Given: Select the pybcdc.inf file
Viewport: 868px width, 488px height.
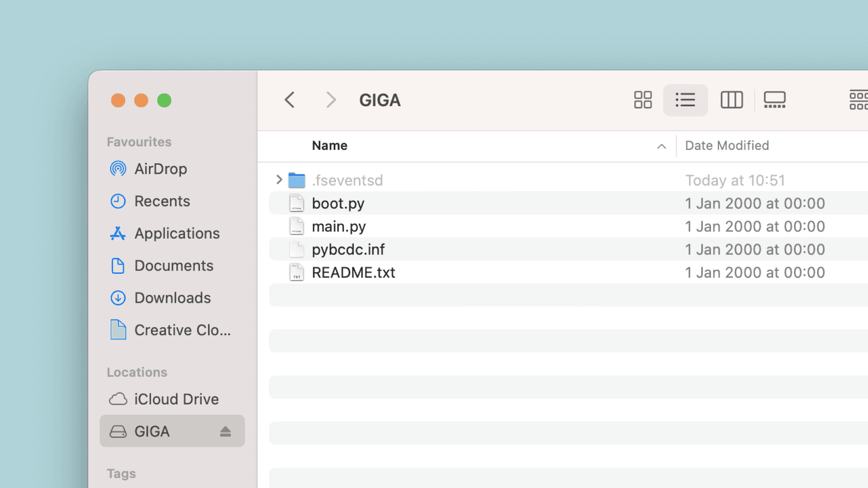Looking at the screenshot, I should (x=348, y=249).
